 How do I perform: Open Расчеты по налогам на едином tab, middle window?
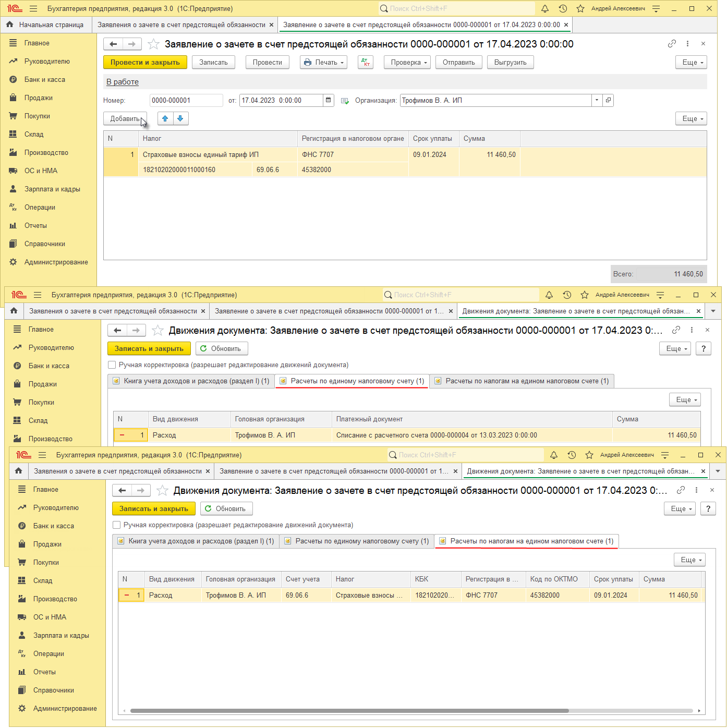pos(522,381)
